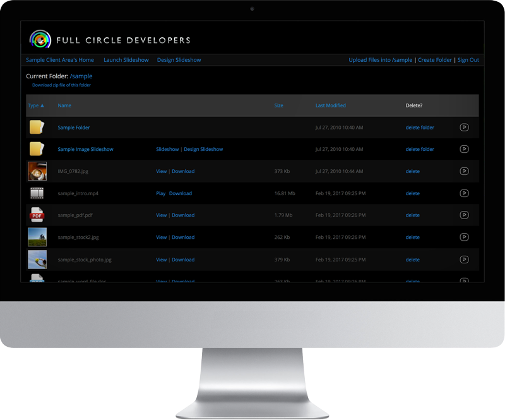Play the sample_intro.mp4 video
Image resolution: width=505 pixels, height=420 pixels.
(161, 193)
